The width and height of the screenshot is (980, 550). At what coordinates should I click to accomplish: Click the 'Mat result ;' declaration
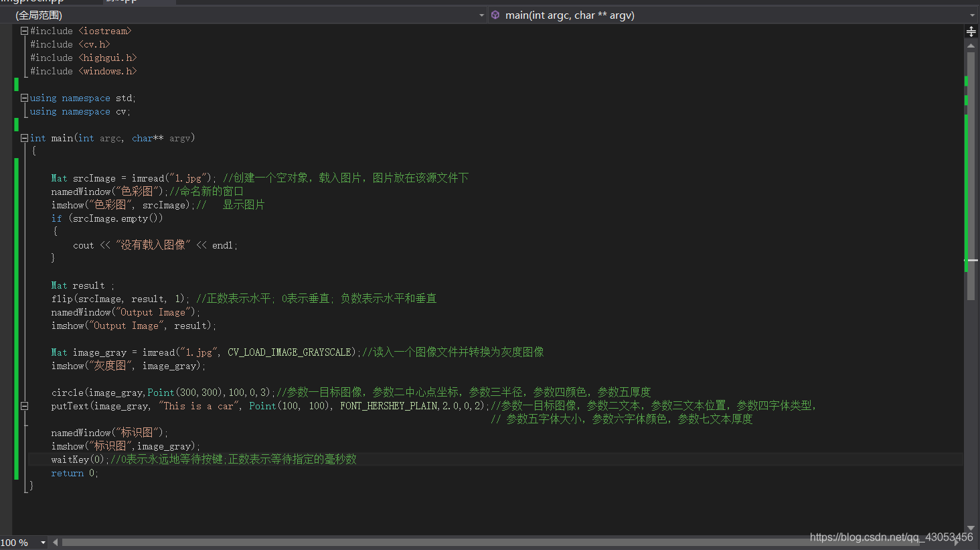pyautogui.click(x=83, y=285)
